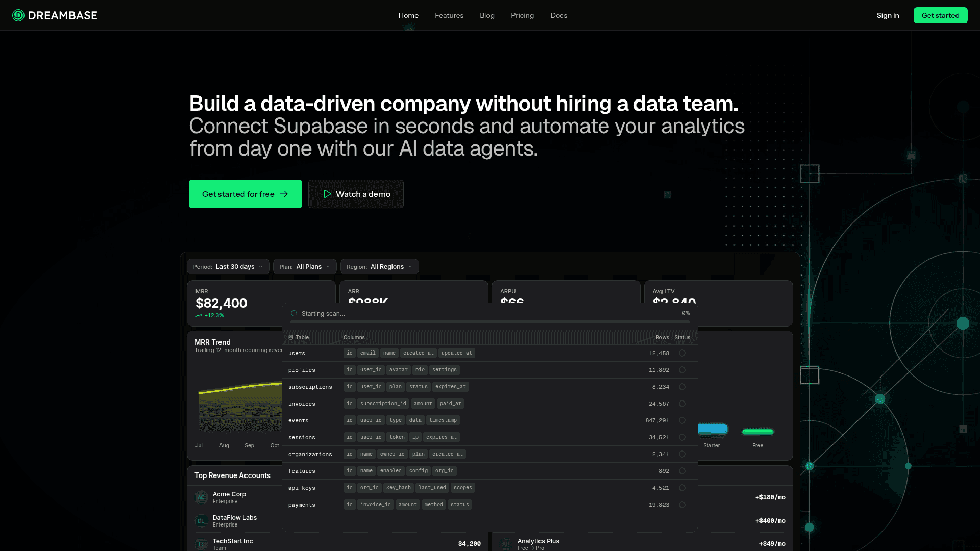Viewport: 980px width, 551px height.
Task: Toggle the status circle for users table
Action: [x=682, y=353]
